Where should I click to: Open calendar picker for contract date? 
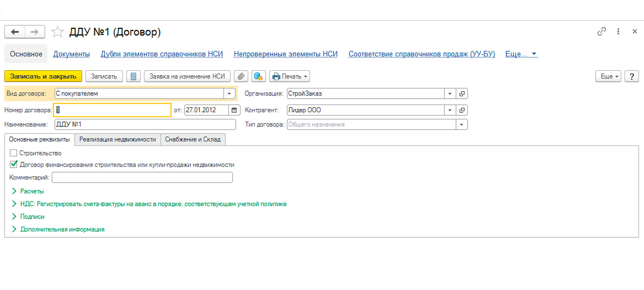point(234,110)
